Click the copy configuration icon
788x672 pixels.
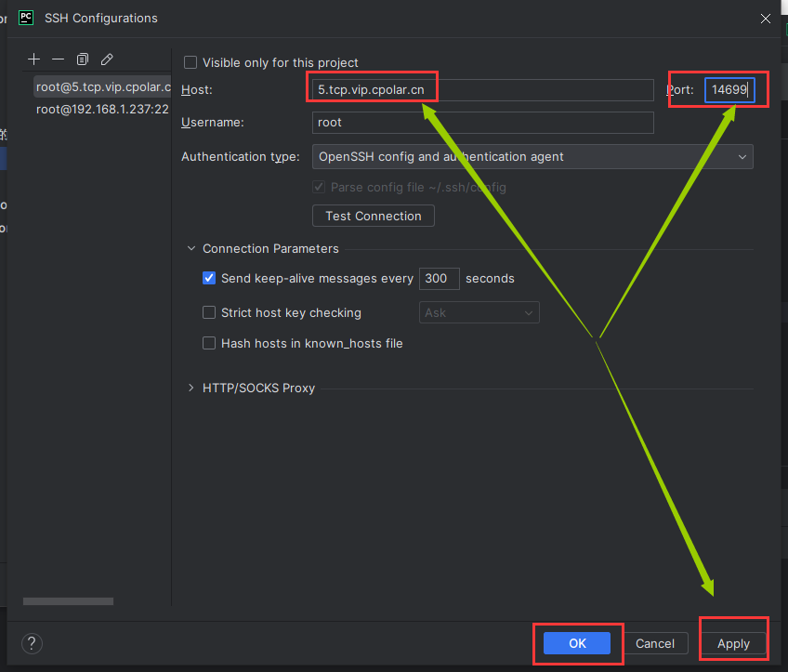tap(83, 59)
